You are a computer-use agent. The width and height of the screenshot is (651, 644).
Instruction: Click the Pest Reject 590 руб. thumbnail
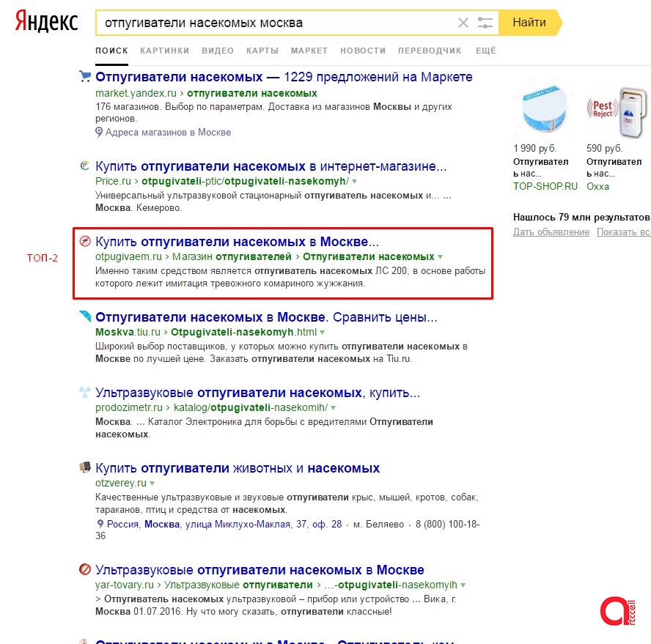click(617, 112)
